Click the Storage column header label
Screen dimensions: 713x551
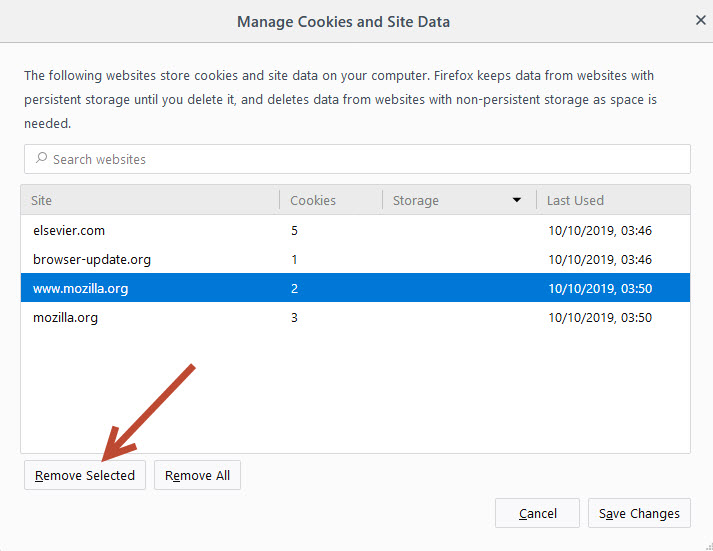click(416, 200)
